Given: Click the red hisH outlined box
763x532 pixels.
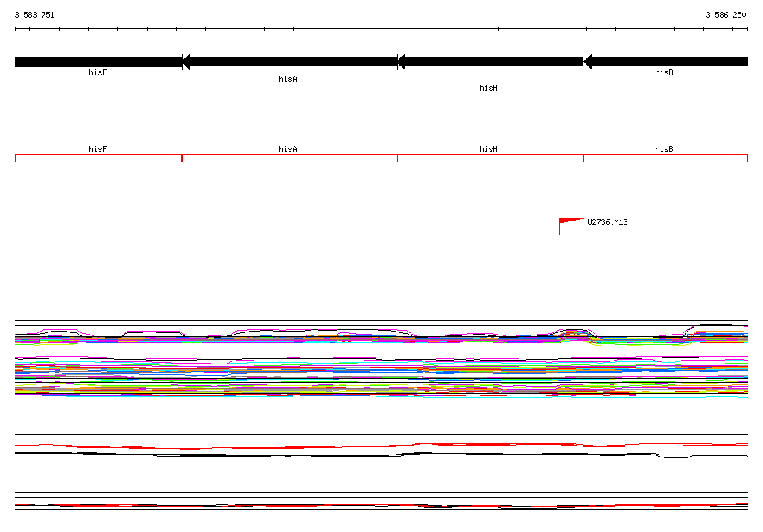Looking at the screenshot, I should pyautogui.click(x=490, y=158).
